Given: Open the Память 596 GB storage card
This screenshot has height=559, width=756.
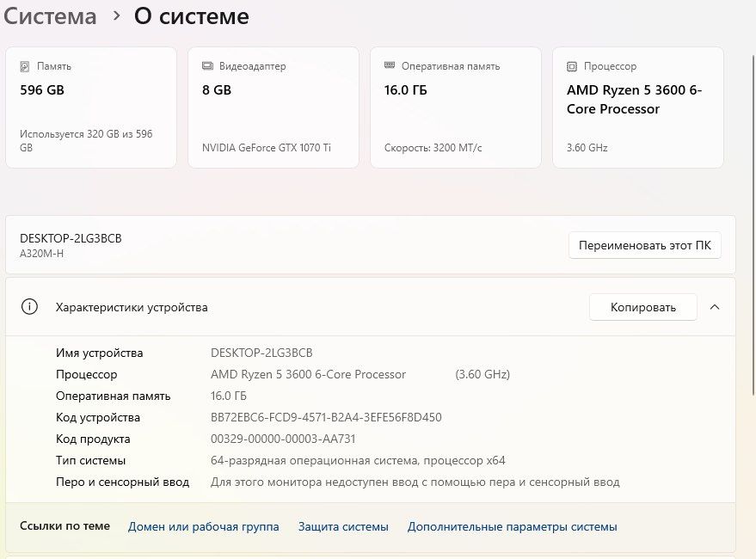Looking at the screenshot, I should pyautogui.click(x=91, y=107).
